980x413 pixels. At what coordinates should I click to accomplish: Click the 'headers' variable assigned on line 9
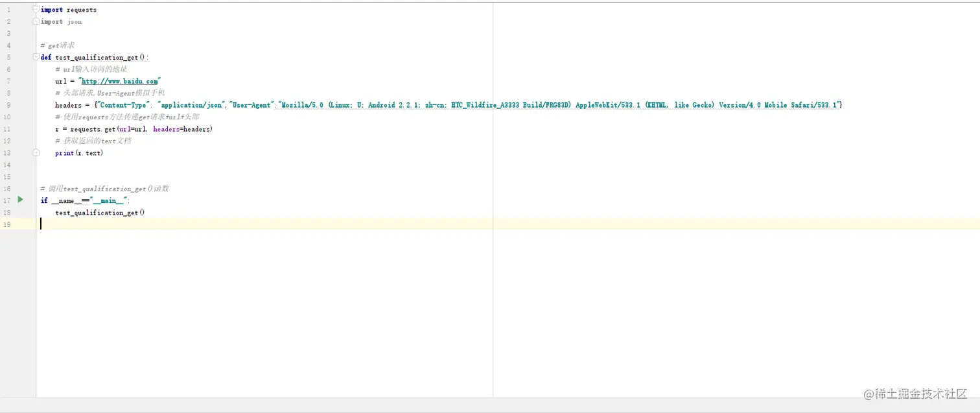[69, 105]
